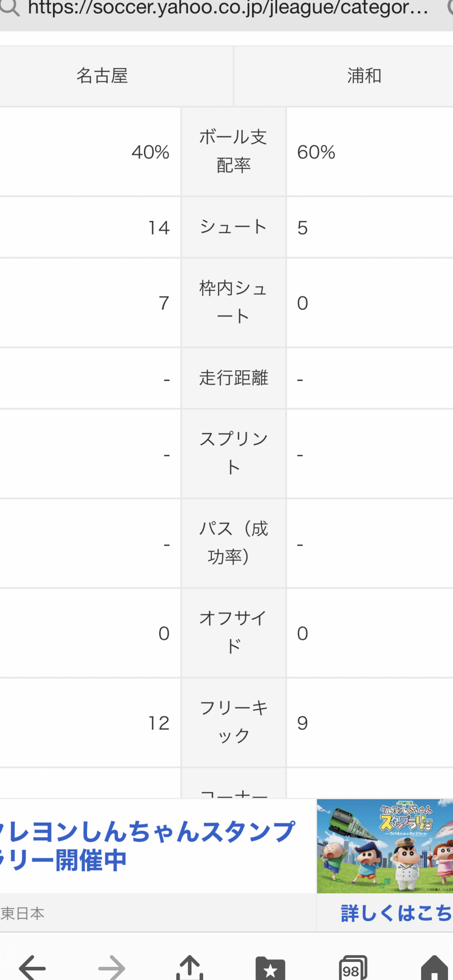The image size is (453, 980).
Task: Tap the フリーキック stat label
Action: click(233, 722)
